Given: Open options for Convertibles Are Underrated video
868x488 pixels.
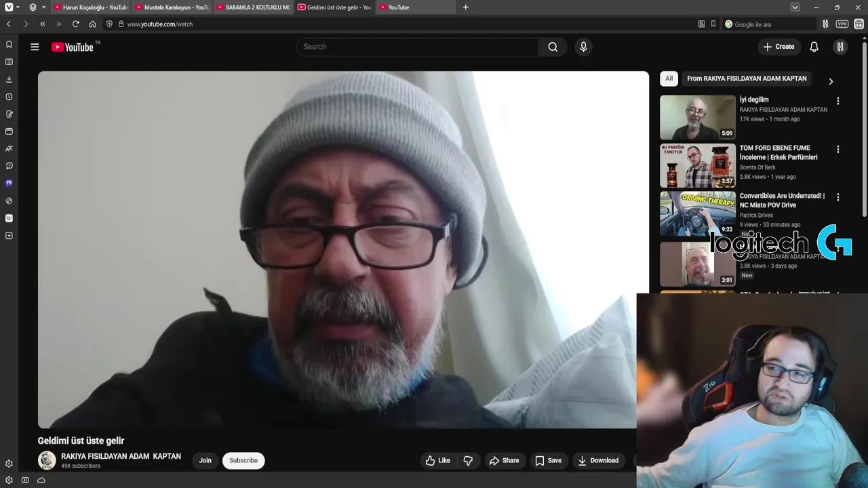Looking at the screenshot, I should click(837, 197).
